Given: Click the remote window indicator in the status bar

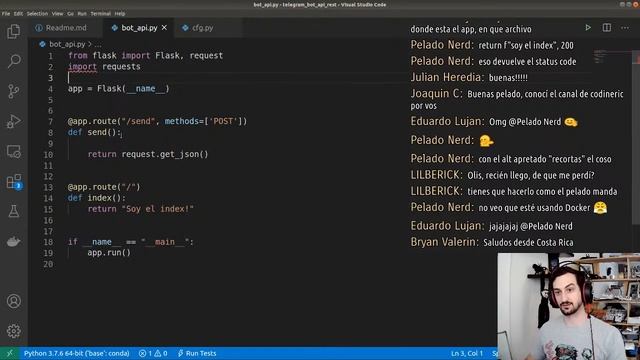Looking at the screenshot, I should point(9,353).
